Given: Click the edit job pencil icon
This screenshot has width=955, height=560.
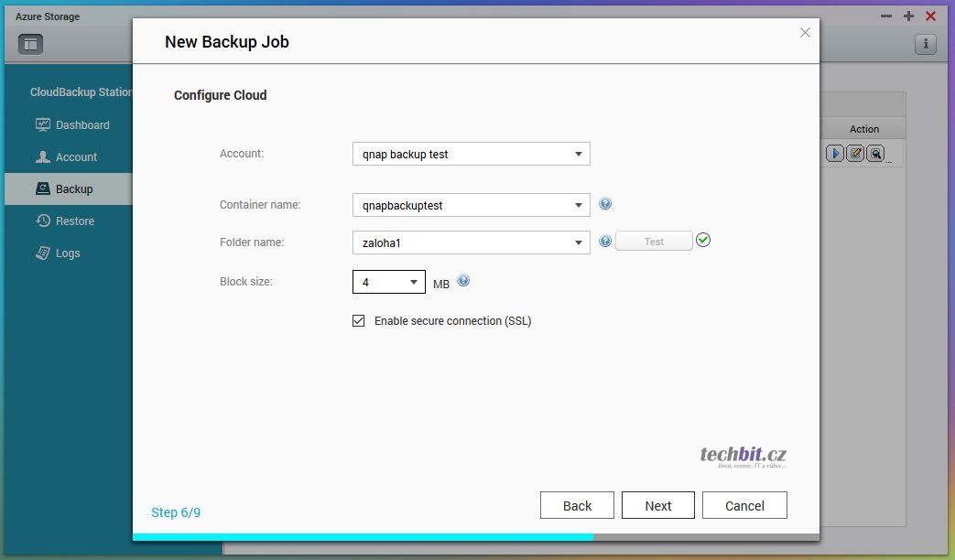Looking at the screenshot, I should 855,154.
